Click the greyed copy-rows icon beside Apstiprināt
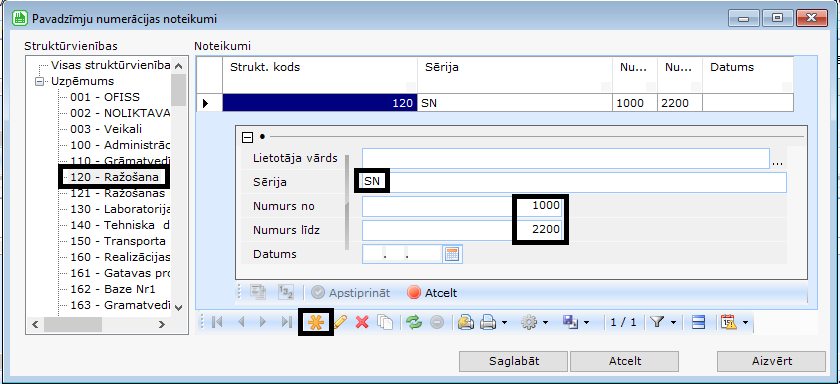 [x=259, y=292]
